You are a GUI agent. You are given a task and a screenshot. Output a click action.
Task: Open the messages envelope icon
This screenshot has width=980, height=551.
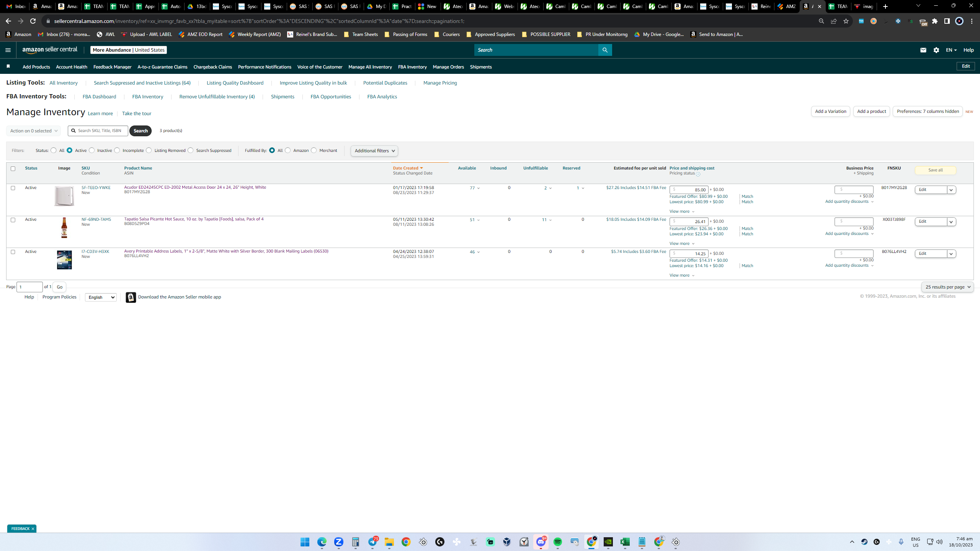pyautogui.click(x=923, y=50)
